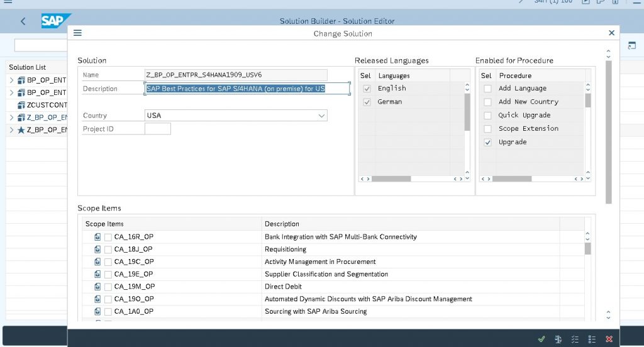This screenshot has width=644, height=347.
Task: Click the command field in background window
Action: tap(41, 45)
